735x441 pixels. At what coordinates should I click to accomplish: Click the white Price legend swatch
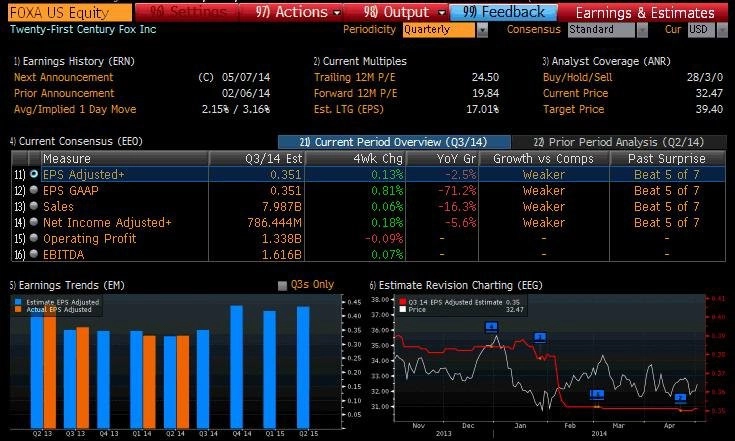[402, 309]
